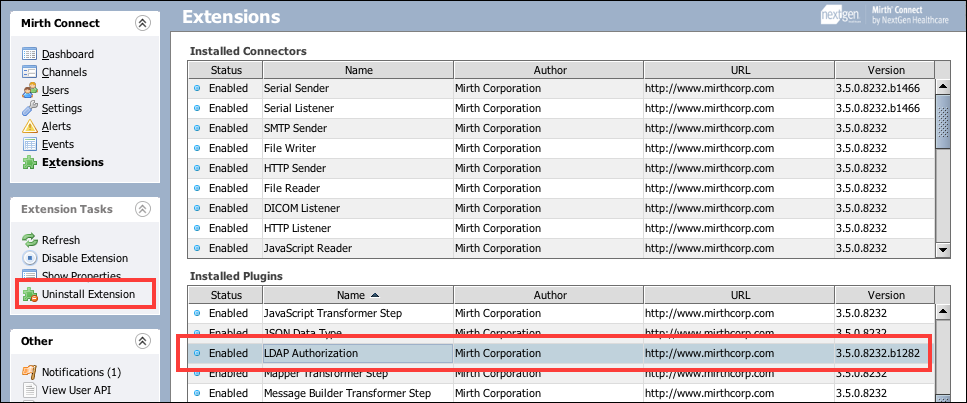Sort plugins by Version column header
Screen dimensions: 967x403
pyautogui.click(x=885, y=295)
